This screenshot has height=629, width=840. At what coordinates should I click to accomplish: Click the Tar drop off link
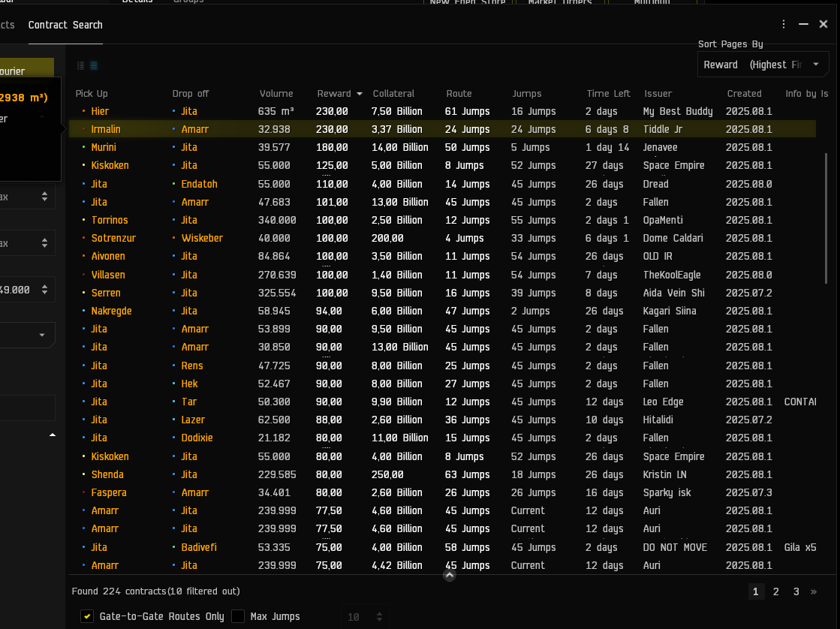click(189, 402)
